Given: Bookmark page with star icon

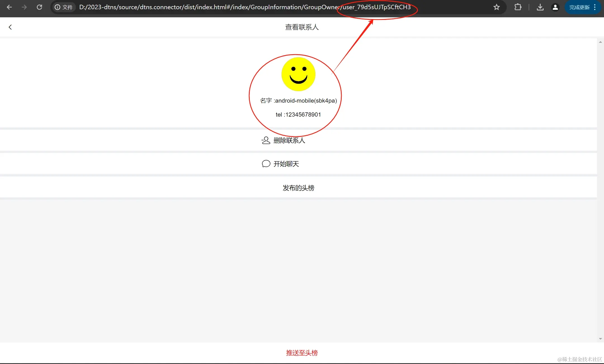Looking at the screenshot, I should click(x=496, y=7).
